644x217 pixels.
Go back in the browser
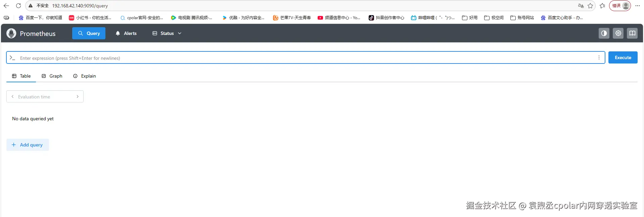point(6,6)
